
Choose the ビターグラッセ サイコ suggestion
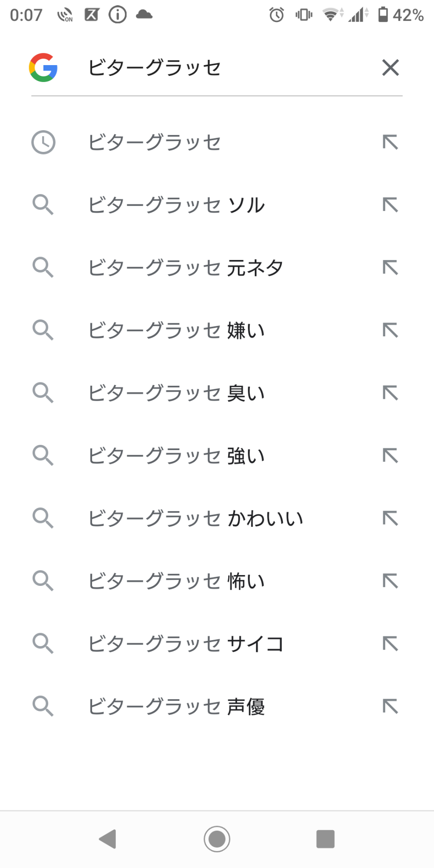(186, 644)
